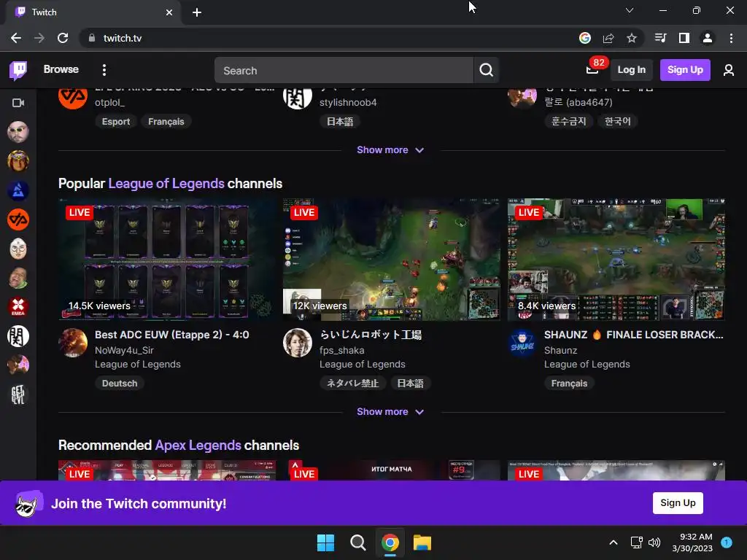Bookmark this page with the star icon

tap(632, 38)
